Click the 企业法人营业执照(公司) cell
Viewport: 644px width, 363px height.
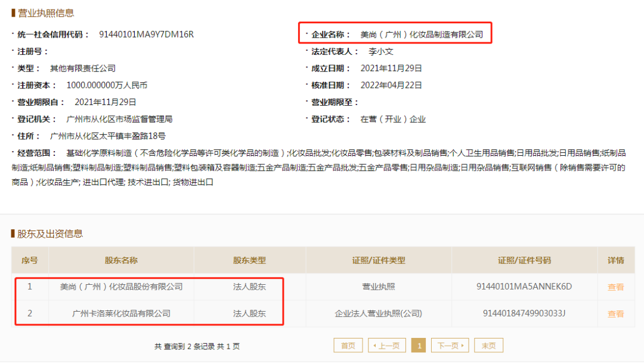[378, 313]
